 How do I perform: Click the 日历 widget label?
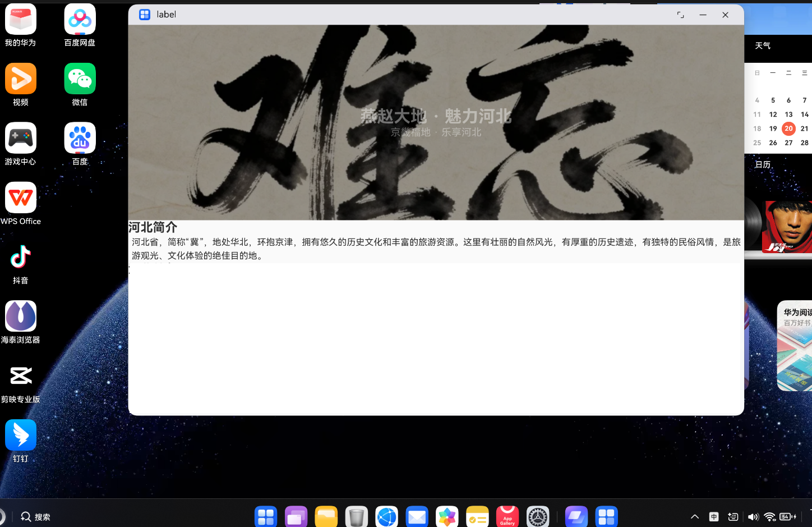pyautogui.click(x=763, y=164)
